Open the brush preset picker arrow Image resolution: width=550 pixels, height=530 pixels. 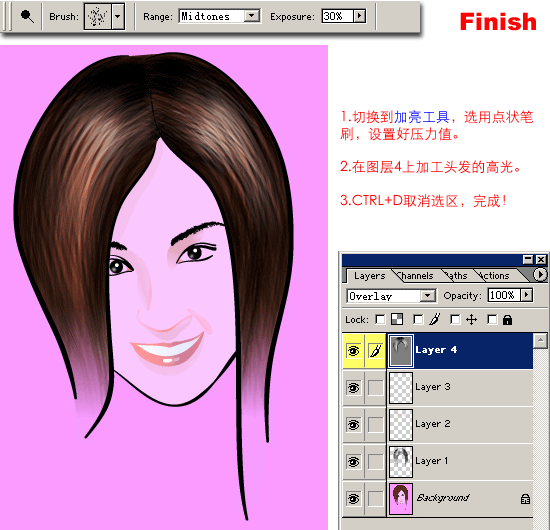tap(118, 16)
